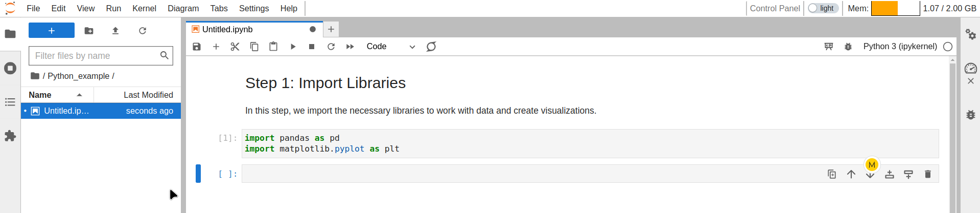Cut the selected cell with scissors icon
This screenshot has height=213, width=980.
pyautogui.click(x=235, y=47)
